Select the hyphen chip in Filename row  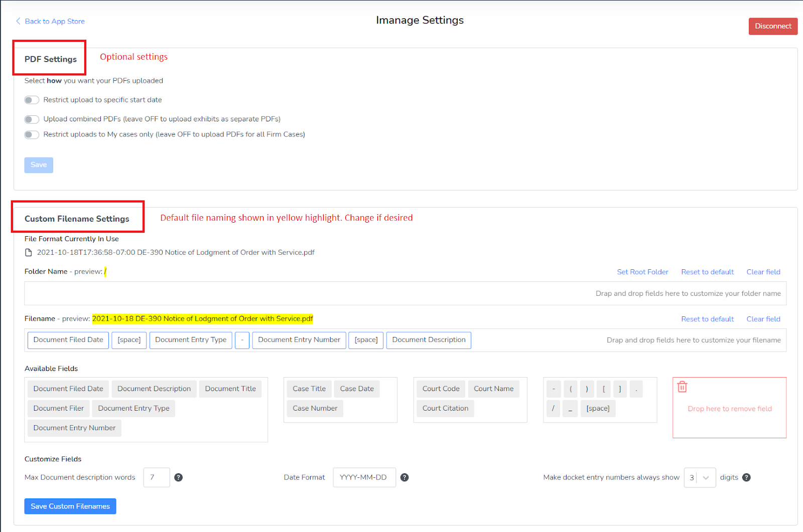tap(242, 340)
